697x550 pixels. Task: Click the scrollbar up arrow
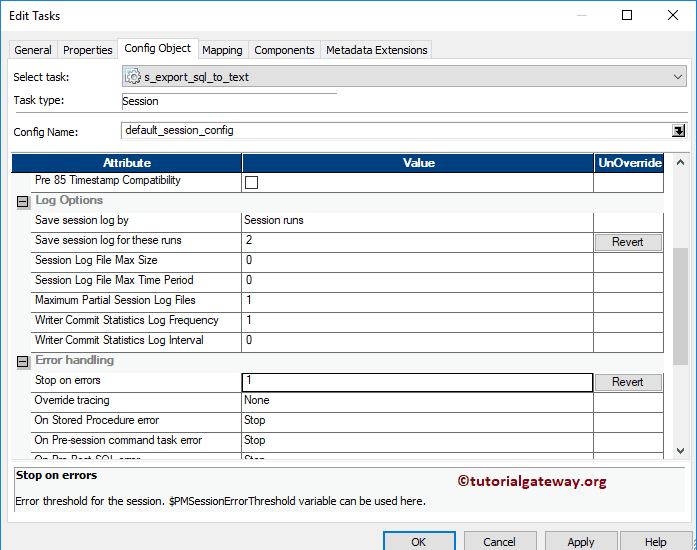pyautogui.click(x=680, y=163)
